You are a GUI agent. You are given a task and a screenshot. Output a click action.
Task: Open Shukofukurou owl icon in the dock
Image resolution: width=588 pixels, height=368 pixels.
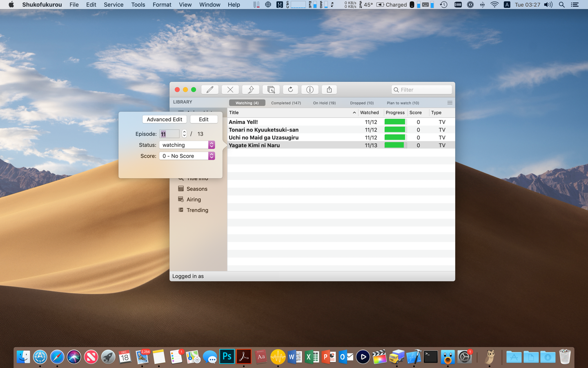[490, 357]
